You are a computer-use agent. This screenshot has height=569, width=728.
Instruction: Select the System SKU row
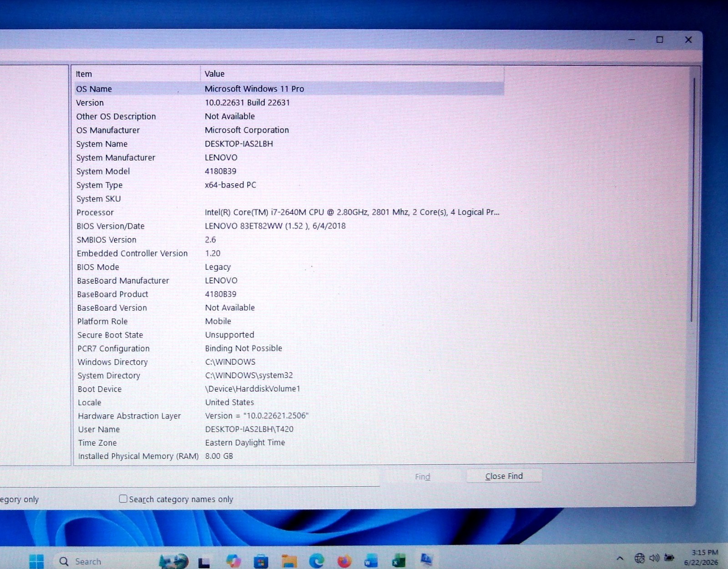tap(289, 198)
